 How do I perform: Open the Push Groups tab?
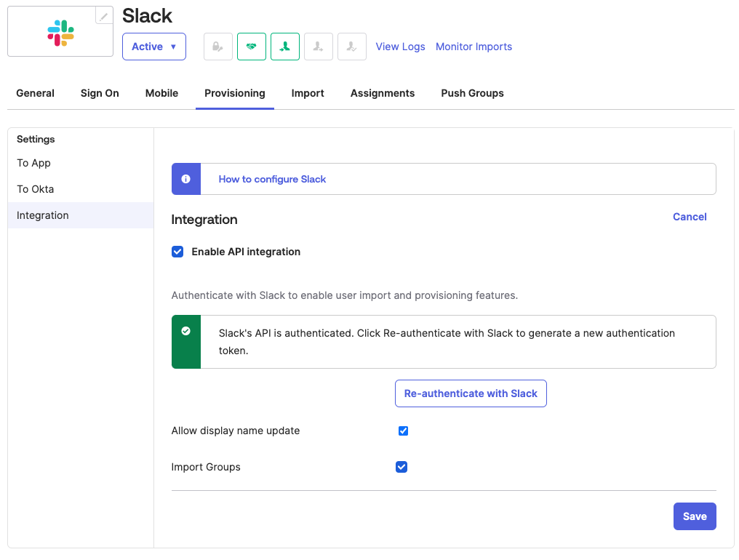tap(472, 93)
